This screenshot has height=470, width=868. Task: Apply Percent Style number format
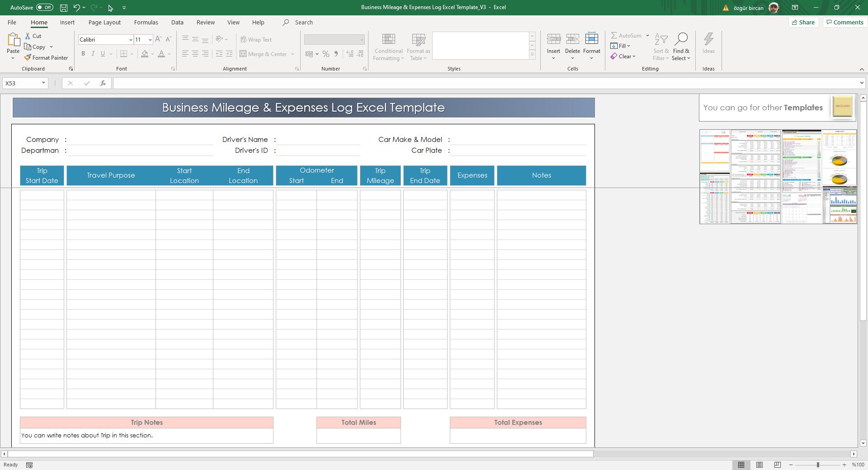(x=326, y=54)
